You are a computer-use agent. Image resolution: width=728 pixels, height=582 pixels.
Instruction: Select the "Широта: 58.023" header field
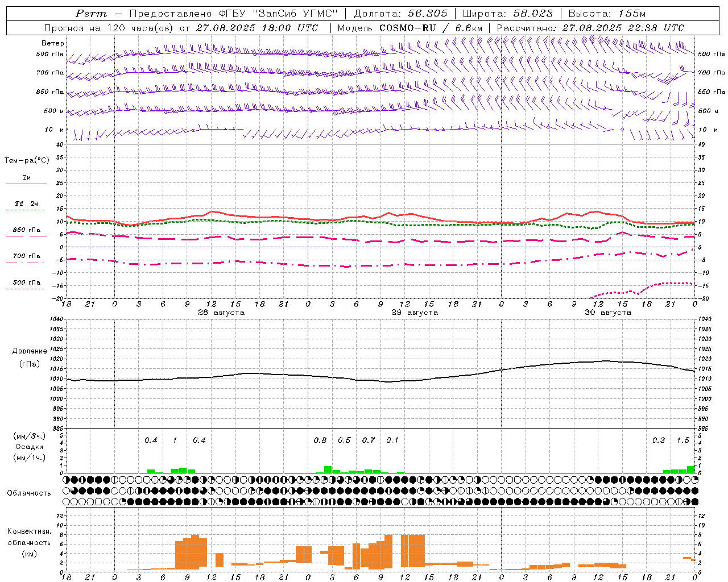click(507, 14)
